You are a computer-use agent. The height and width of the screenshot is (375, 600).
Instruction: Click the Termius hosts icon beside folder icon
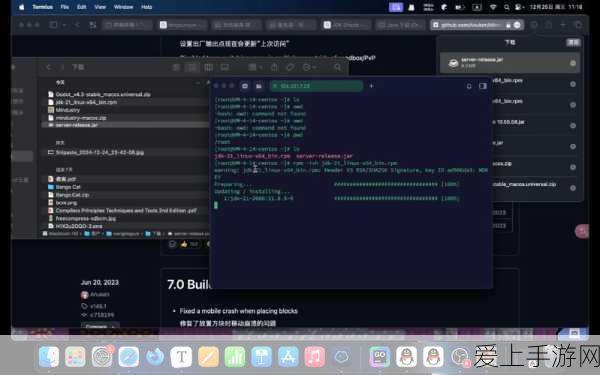[245, 86]
